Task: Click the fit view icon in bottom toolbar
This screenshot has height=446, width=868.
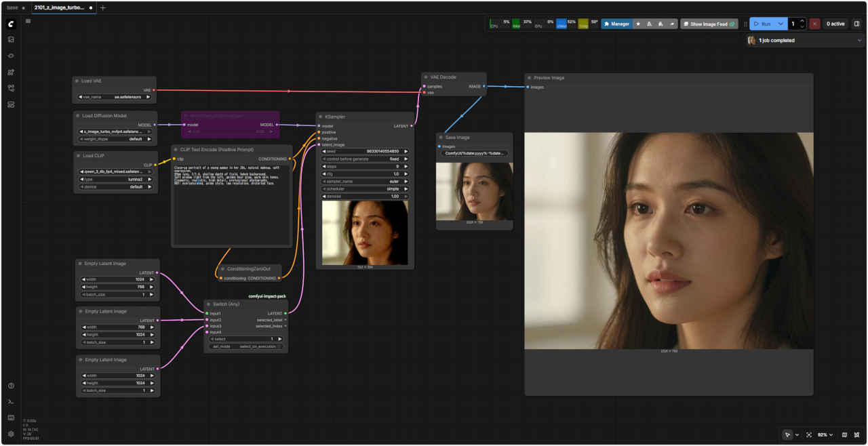Action: coord(809,434)
